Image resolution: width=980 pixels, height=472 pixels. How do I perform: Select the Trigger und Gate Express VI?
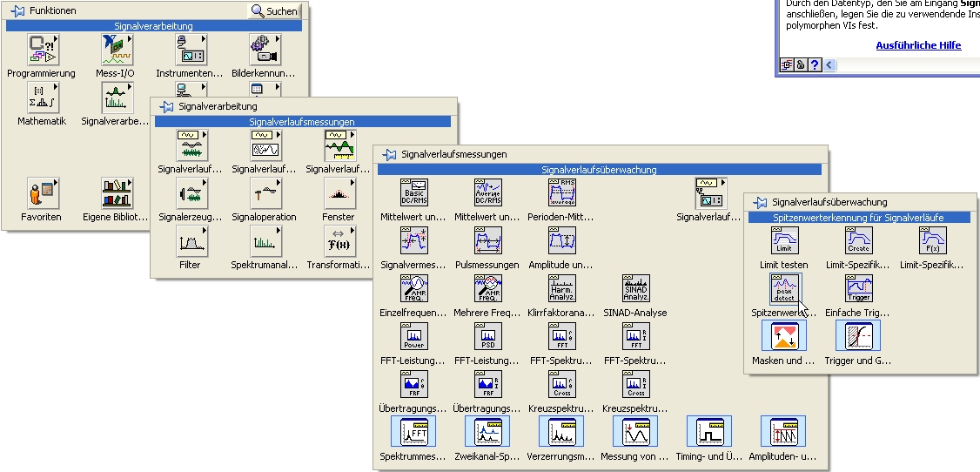point(858,336)
